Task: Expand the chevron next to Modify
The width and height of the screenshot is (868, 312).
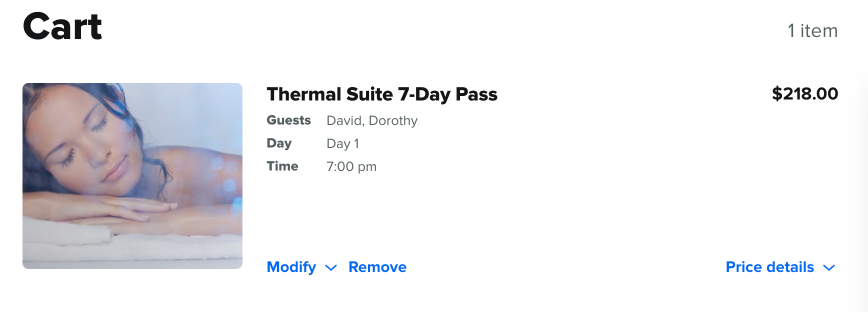Action: pos(331,268)
